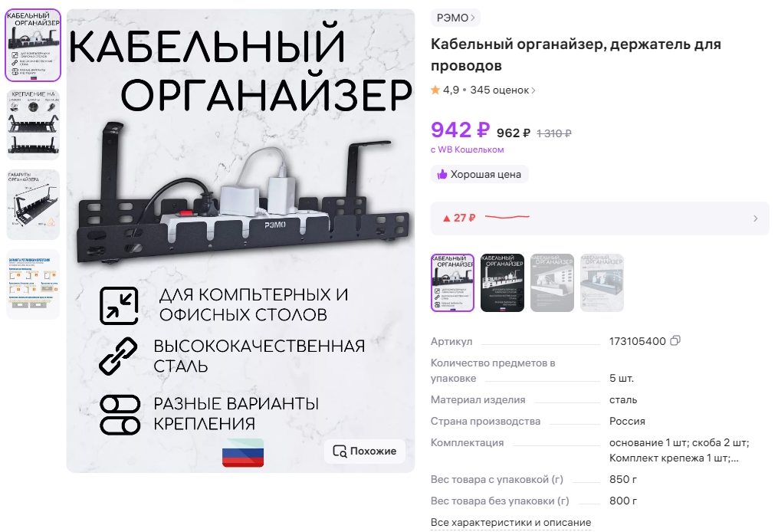Select the grey faded third variant

pyautogui.click(x=552, y=283)
